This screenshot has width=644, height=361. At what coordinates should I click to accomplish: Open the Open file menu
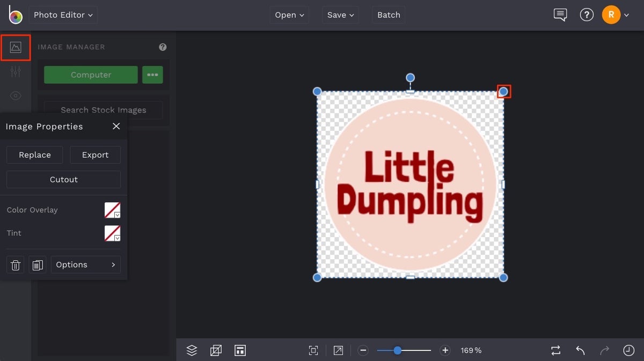pos(289,14)
